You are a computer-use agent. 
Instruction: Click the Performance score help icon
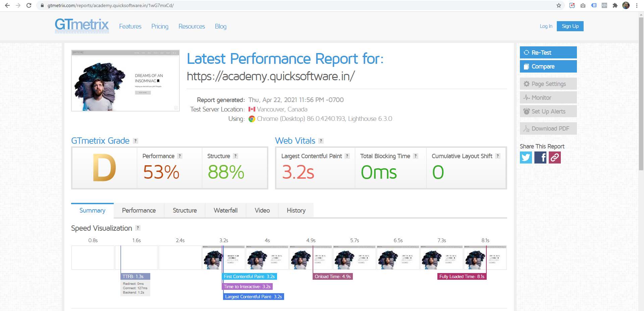[x=180, y=156]
